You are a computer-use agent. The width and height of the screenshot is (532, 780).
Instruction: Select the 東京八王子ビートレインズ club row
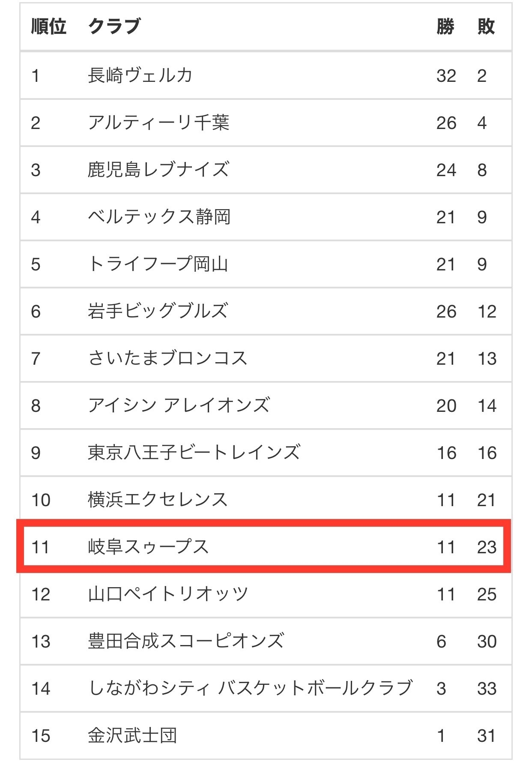click(x=266, y=453)
